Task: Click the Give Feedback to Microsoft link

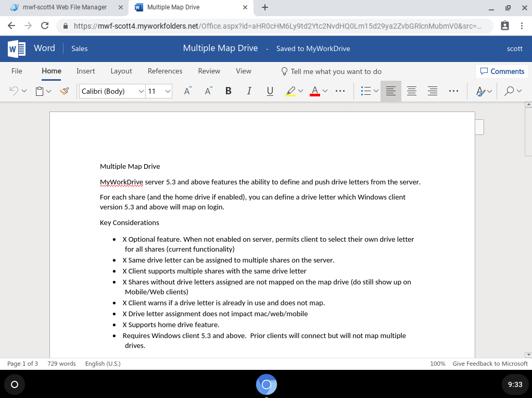Action: point(490,364)
